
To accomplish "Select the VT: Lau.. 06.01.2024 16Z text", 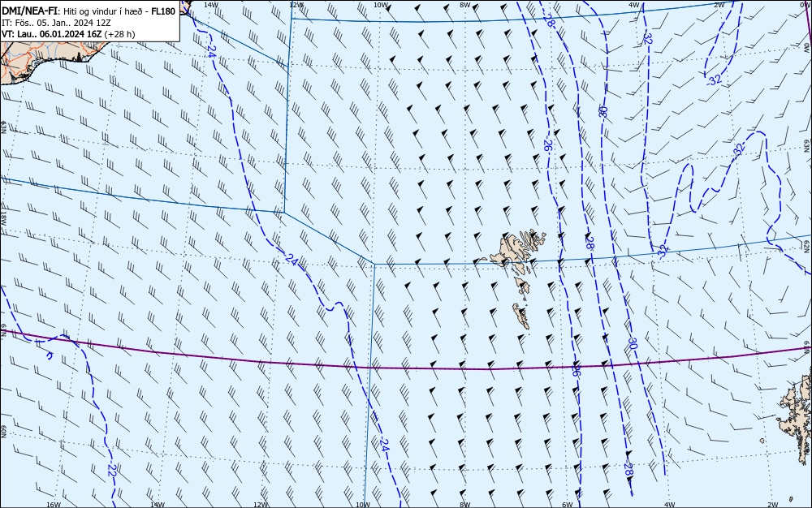I will tap(52, 34).
